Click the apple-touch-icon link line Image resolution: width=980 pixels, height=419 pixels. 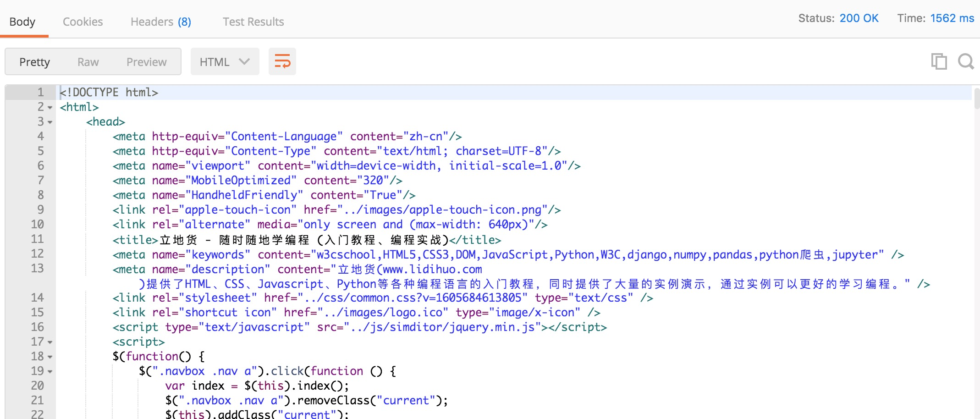click(336, 210)
